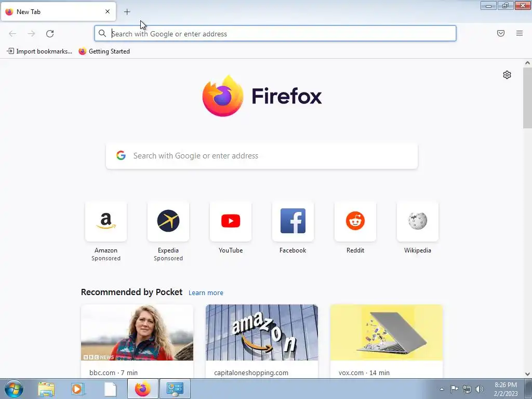This screenshot has width=532, height=399.
Task: Click the taskbar clock showing 8:26 PM
Action: [506, 389]
